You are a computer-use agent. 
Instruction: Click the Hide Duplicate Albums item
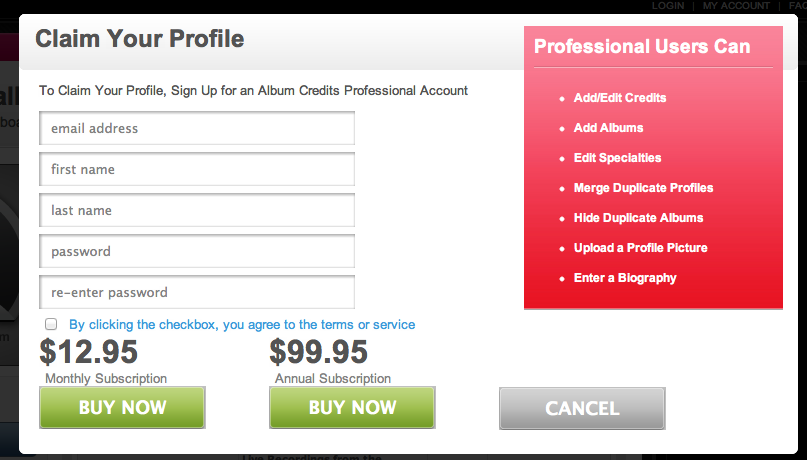pyautogui.click(x=638, y=218)
